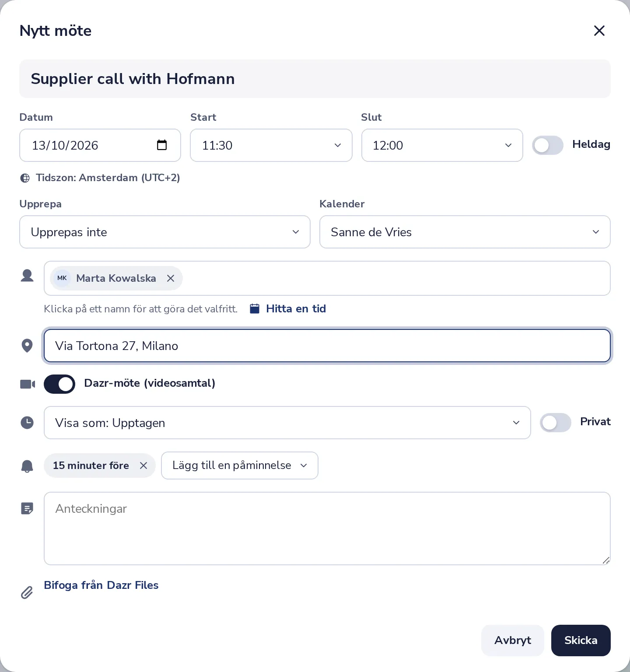Screen dimensions: 630x672
Task: Click the Anteckningar notes text area
Action: (x=327, y=528)
